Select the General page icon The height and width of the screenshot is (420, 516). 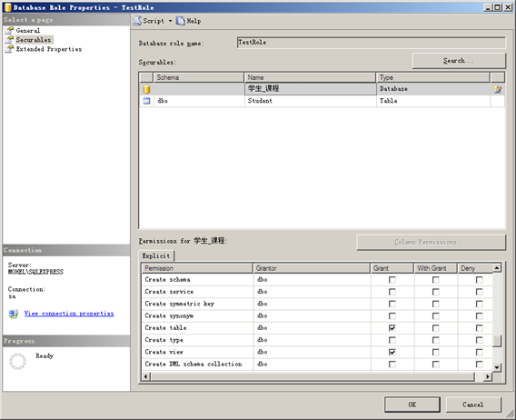pyautogui.click(x=9, y=31)
